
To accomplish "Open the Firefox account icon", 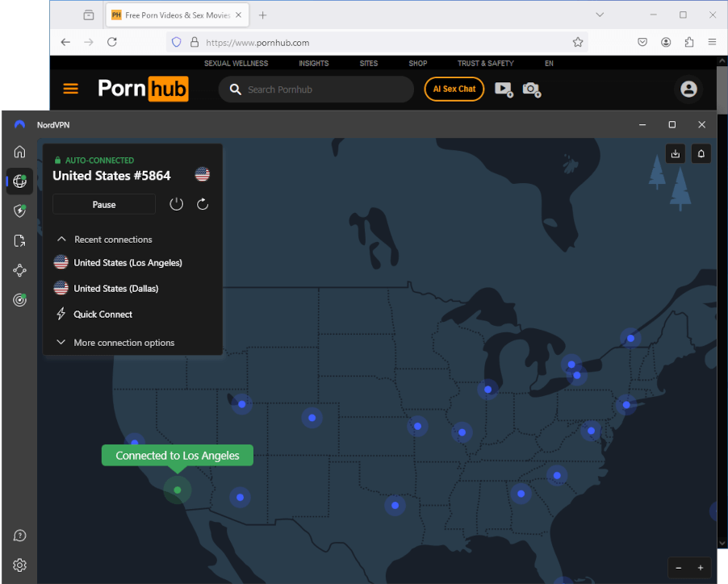I will [666, 42].
